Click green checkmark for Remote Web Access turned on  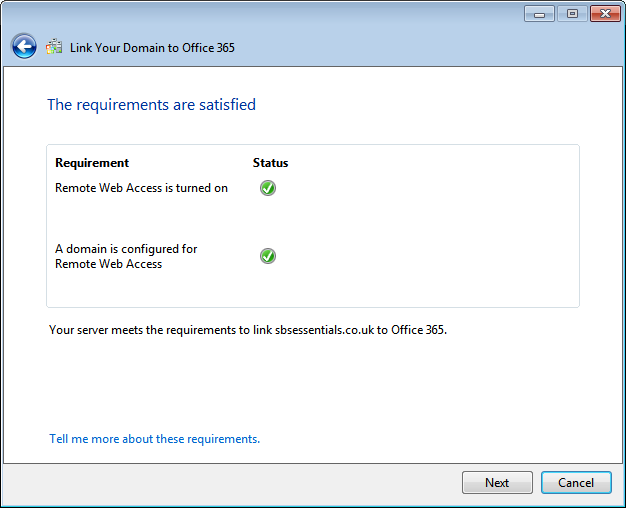tap(267, 188)
